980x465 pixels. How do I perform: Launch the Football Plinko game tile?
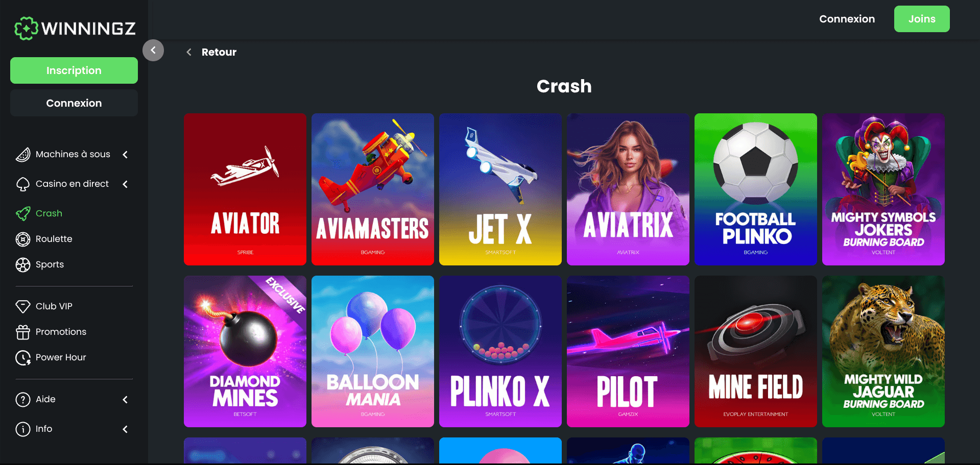coord(756,189)
